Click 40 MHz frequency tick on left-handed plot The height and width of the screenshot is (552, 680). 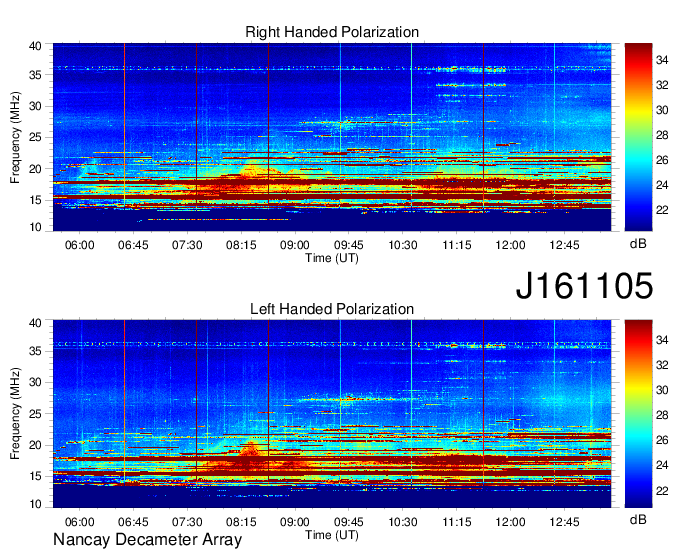click(x=35, y=323)
